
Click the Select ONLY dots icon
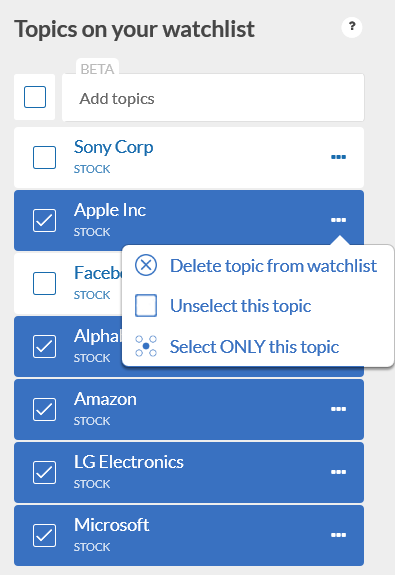coord(146,346)
